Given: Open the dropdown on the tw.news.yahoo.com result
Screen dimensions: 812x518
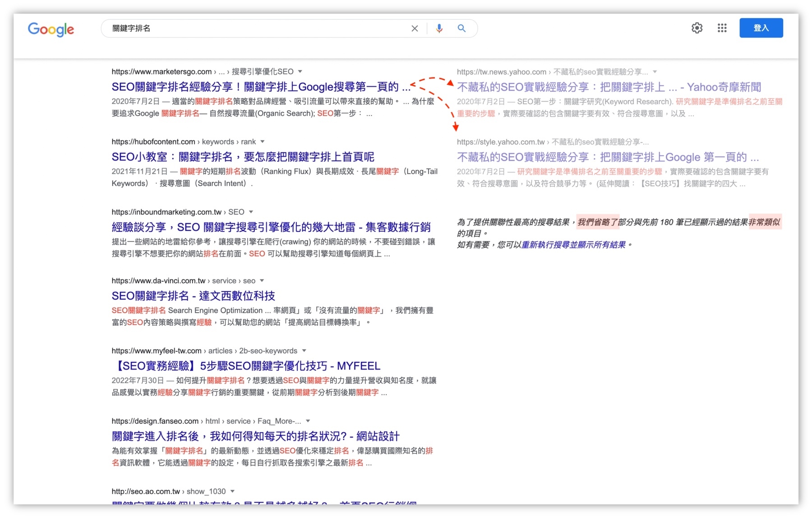Looking at the screenshot, I should click(655, 71).
